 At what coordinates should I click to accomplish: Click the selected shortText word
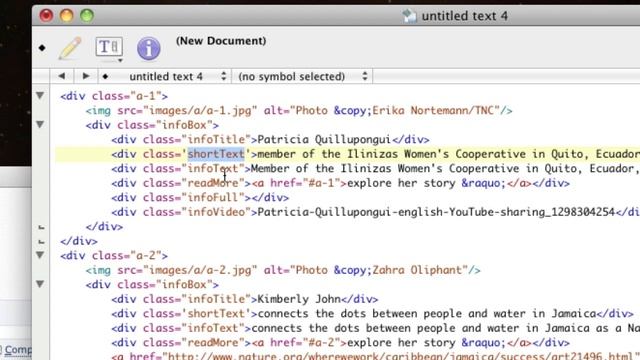[216, 154]
